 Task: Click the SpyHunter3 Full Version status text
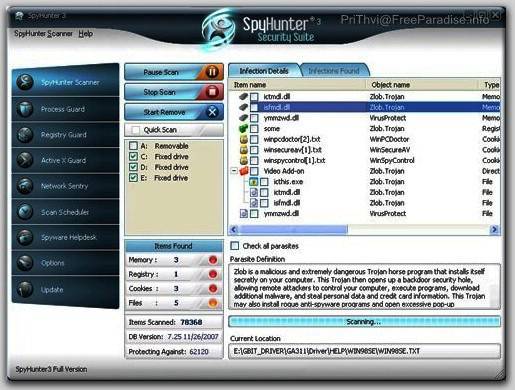pos(51,369)
